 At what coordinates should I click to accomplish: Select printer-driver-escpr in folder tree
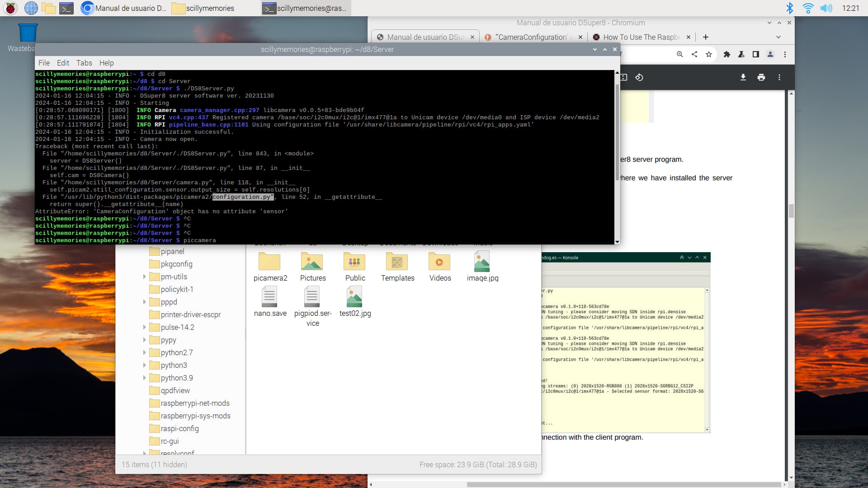[190, 314]
